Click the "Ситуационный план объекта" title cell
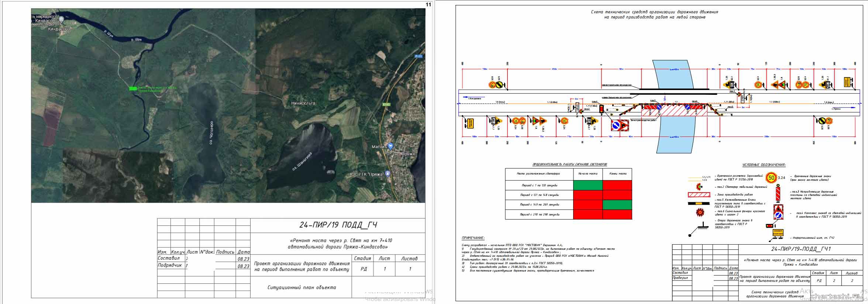Viewport: 868px width, 304px height. [x=302, y=287]
